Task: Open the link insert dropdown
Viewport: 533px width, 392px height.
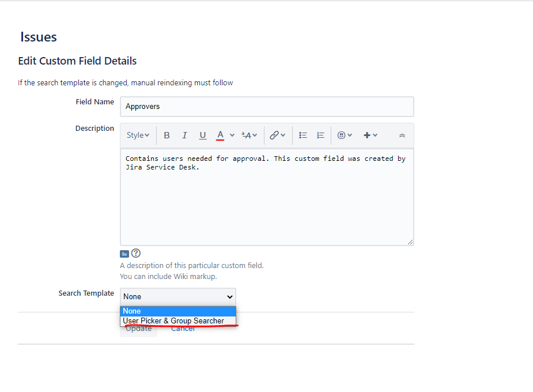Action: coord(277,135)
